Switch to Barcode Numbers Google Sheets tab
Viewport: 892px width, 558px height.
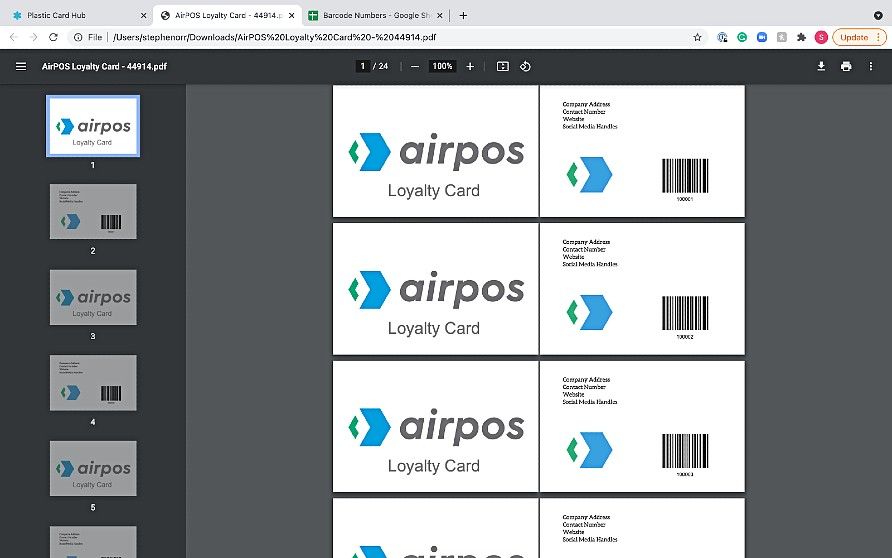pos(377,15)
